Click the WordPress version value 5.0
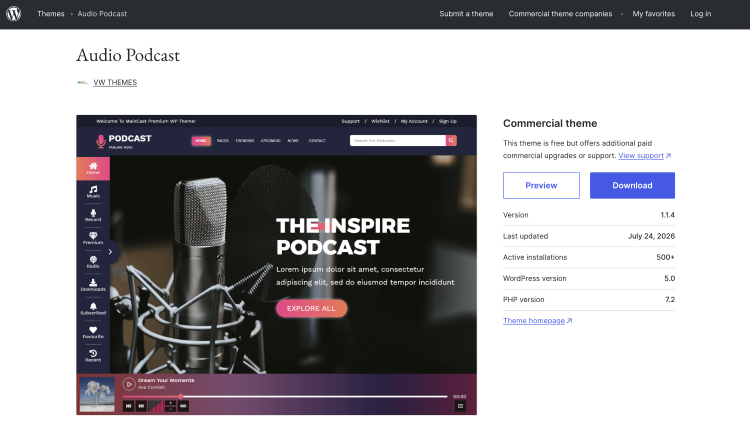The height and width of the screenshot is (421, 750). 669,278
